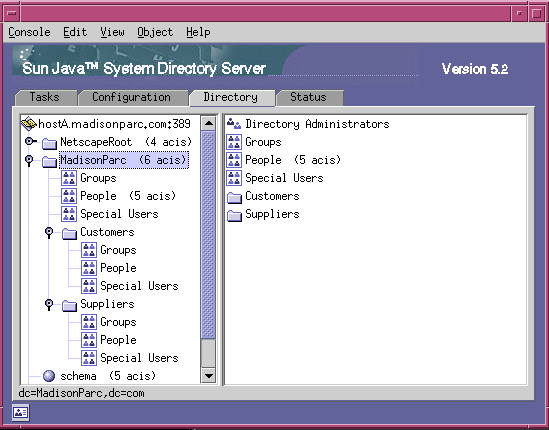Click tree scrollbar down arrow
This screenshot has height=430, width=549.
click(209, 376)
